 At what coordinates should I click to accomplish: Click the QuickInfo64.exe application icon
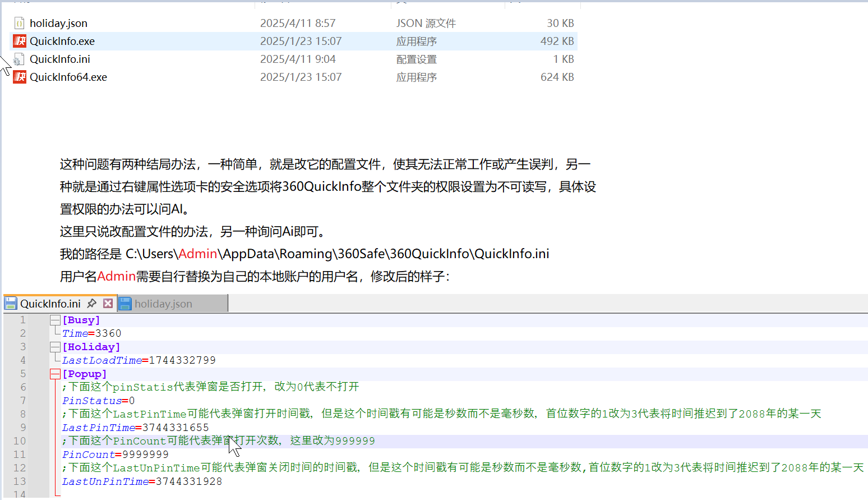pos(20,77)
